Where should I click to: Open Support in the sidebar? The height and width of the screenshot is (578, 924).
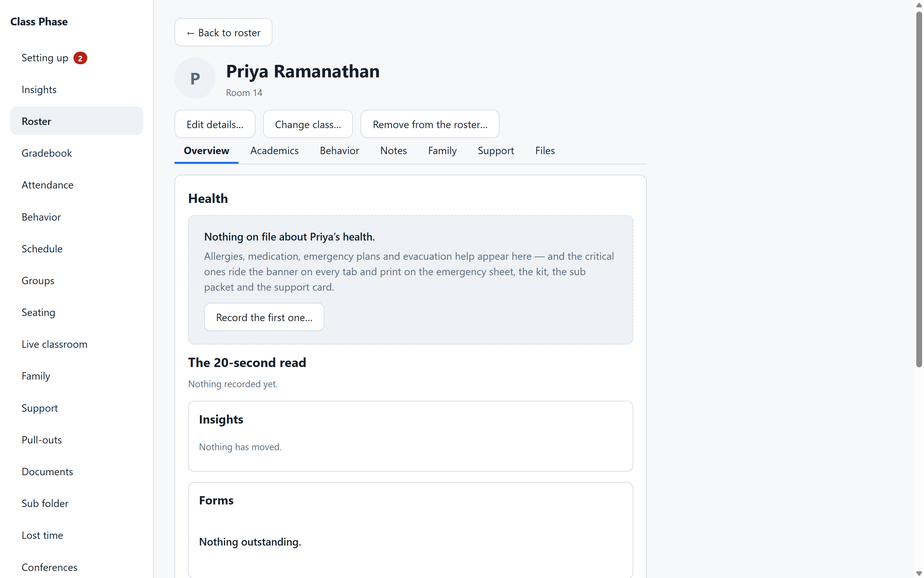coord(77,407)
